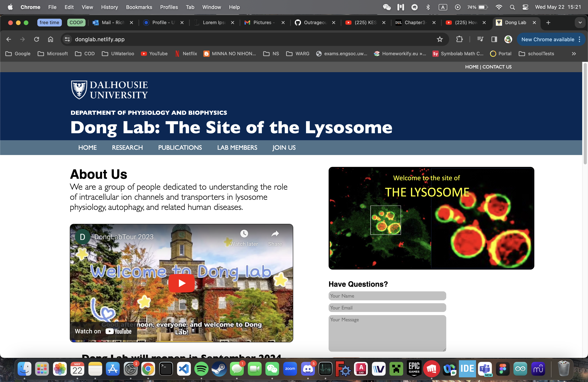Open the Chrome side panel icon
Viewport: 588px width, 382px height.
click(x=494, y=39)
